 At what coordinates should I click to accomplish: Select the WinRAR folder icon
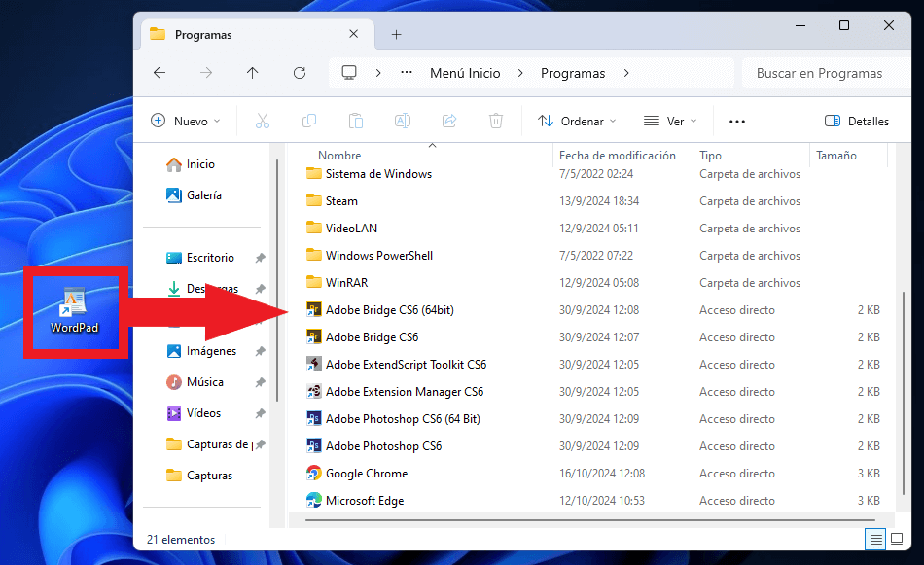[313, 282]
